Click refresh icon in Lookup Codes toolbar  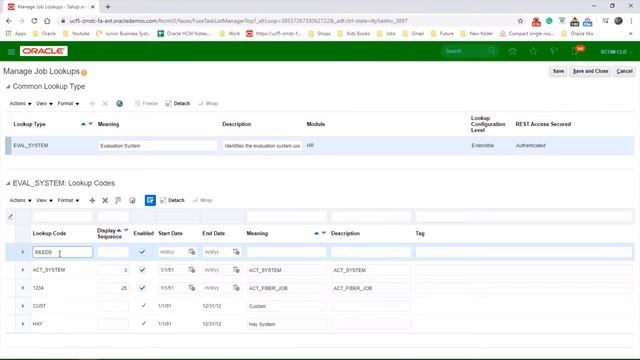(132, 200)
